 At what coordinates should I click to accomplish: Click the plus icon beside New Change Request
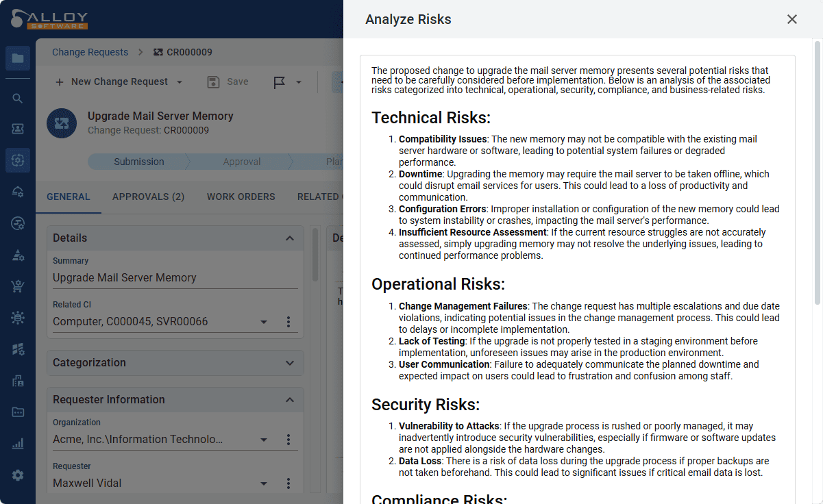pos(60,82)
